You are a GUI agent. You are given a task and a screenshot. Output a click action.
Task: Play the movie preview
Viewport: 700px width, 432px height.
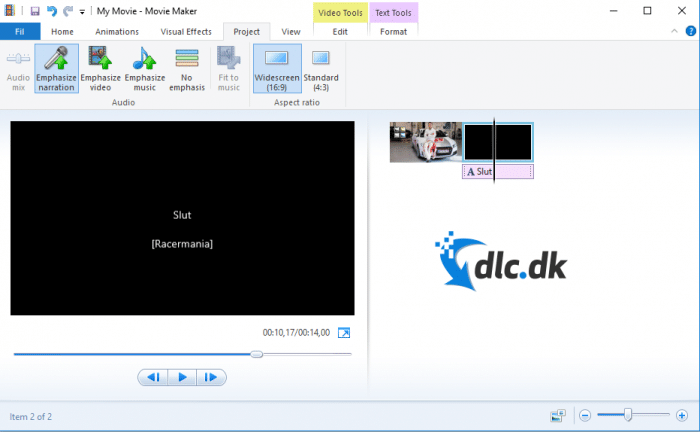point(182,378)
